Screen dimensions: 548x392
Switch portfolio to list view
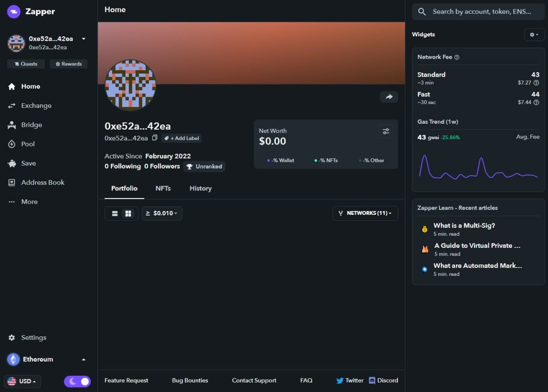click(115, 213)
